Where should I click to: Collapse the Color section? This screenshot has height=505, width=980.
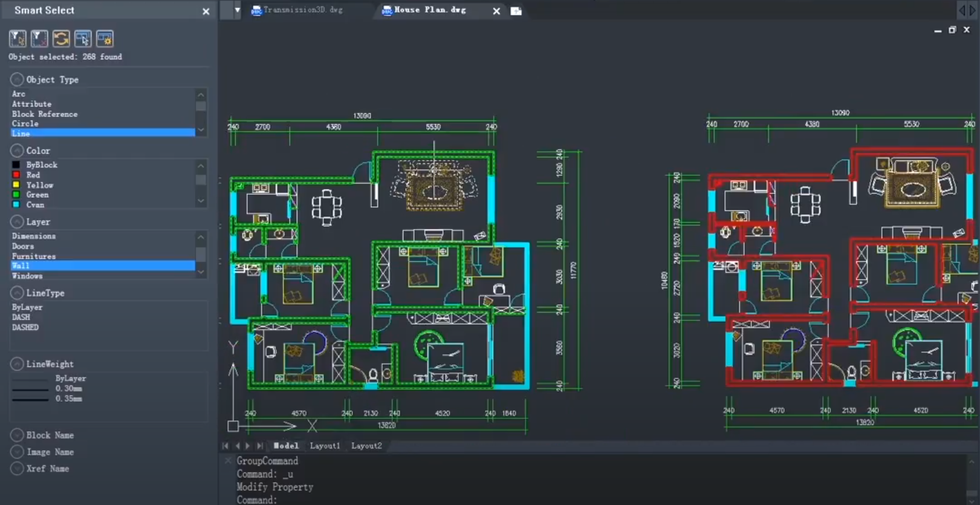(17, 151)
